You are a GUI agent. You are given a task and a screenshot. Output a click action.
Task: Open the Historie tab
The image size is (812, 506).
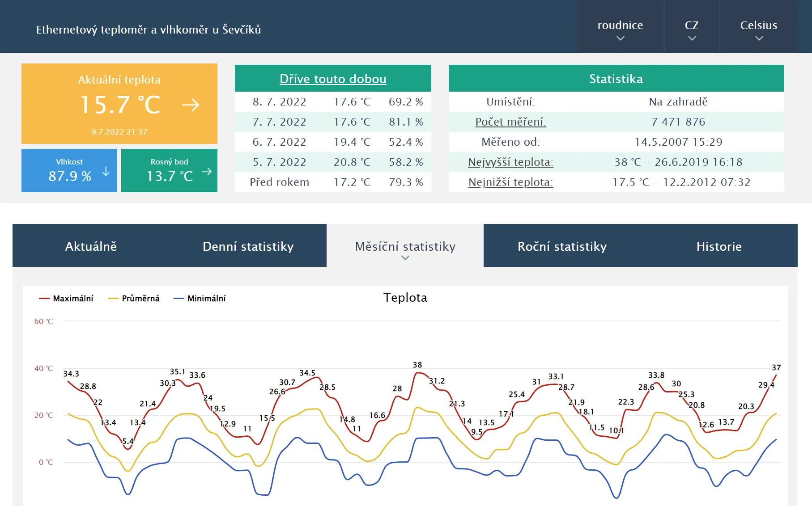(719, 246)
